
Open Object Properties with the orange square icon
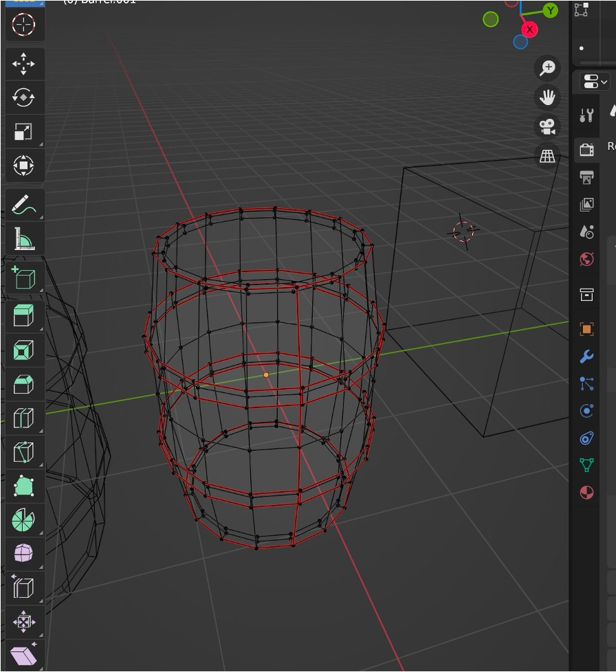[x=586, y=329]
